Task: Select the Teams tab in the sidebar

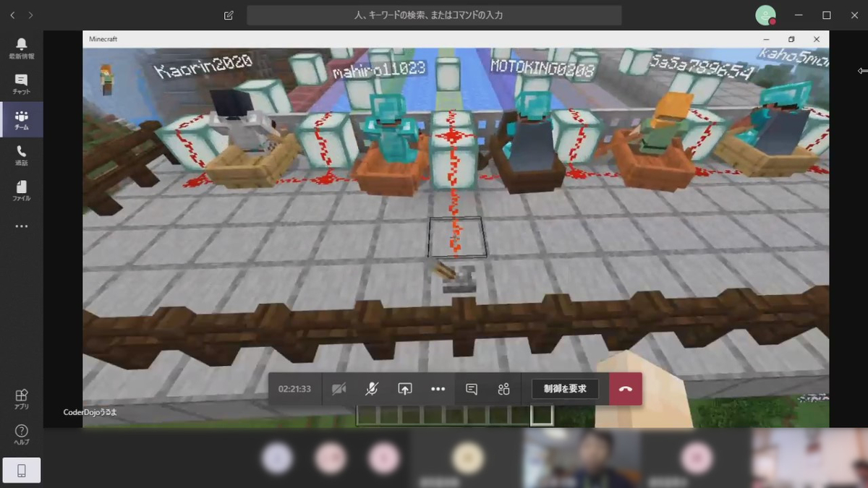Action: 21,119
